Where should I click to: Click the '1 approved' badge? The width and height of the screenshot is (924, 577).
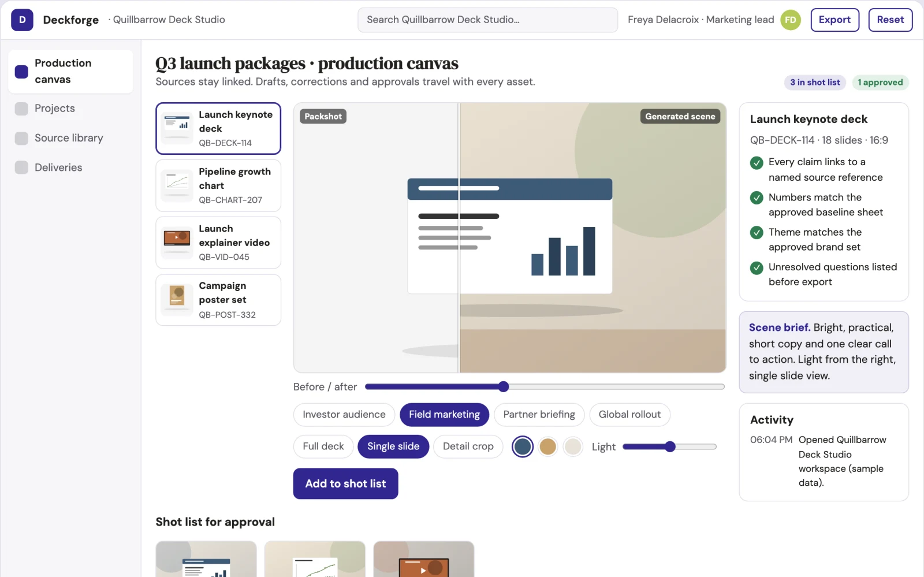click(880, 83)
